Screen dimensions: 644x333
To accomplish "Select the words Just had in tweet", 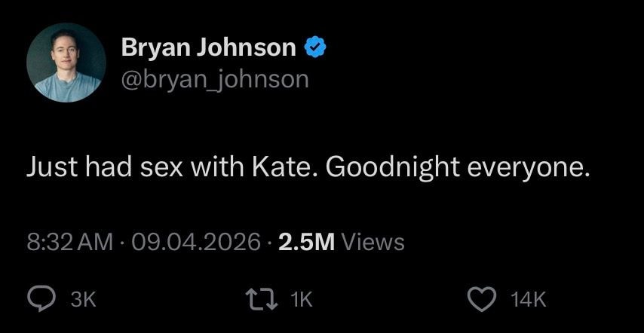I will (x=79, y=167).
